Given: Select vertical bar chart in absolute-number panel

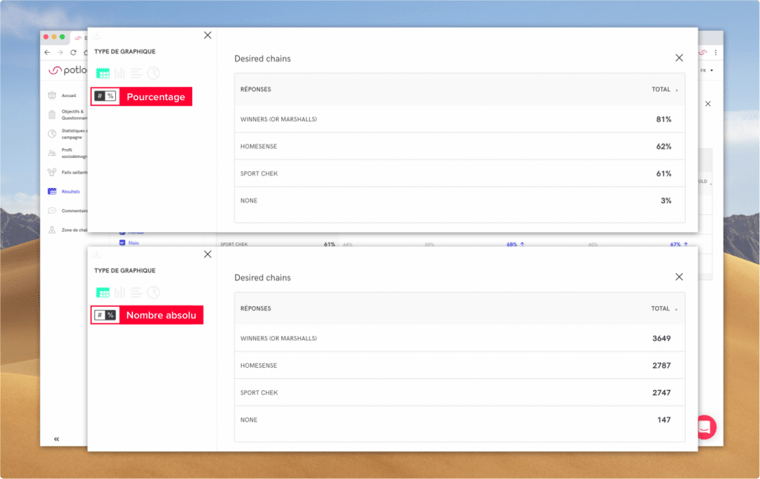Looking at the screenshot, I should pyautogui.click(x=120, y=292).
